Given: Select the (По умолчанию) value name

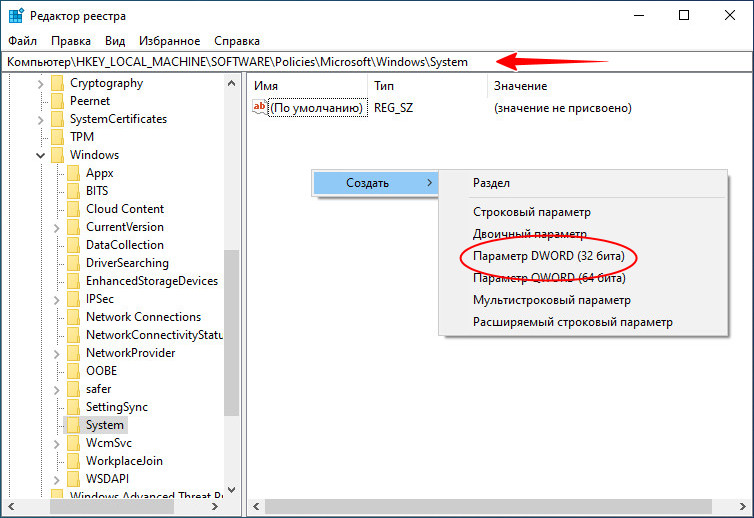Looking at the screenshot, I should (x=316, y=108).
